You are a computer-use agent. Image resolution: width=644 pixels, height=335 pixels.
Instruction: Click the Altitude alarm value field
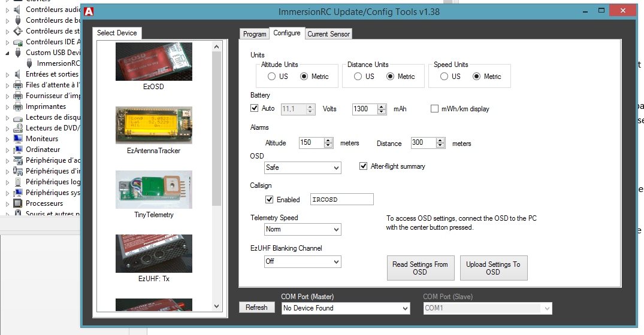[x=312, y=142]
